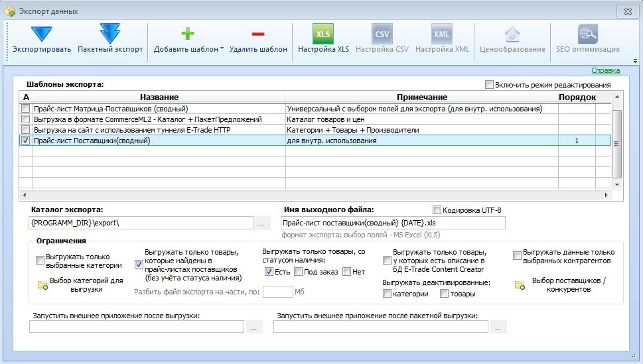The image size is (643, 364).
Task: Click the Каталог экспорта path field
Action: pos(141,223)
